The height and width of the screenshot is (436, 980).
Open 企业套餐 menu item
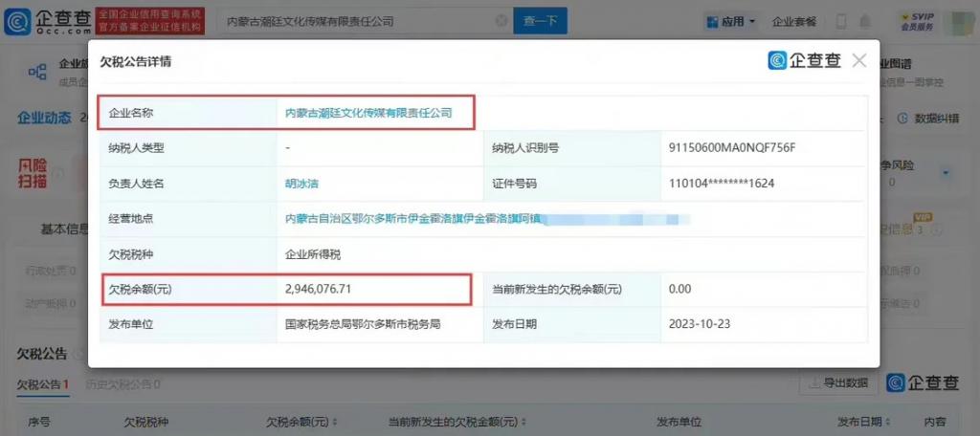794,21
